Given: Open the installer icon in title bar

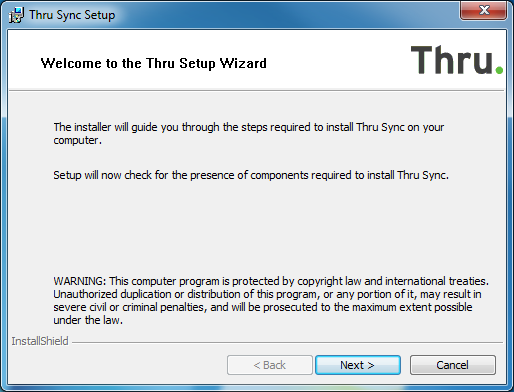Looking at the screenshot, I should (x=16, y=15).
